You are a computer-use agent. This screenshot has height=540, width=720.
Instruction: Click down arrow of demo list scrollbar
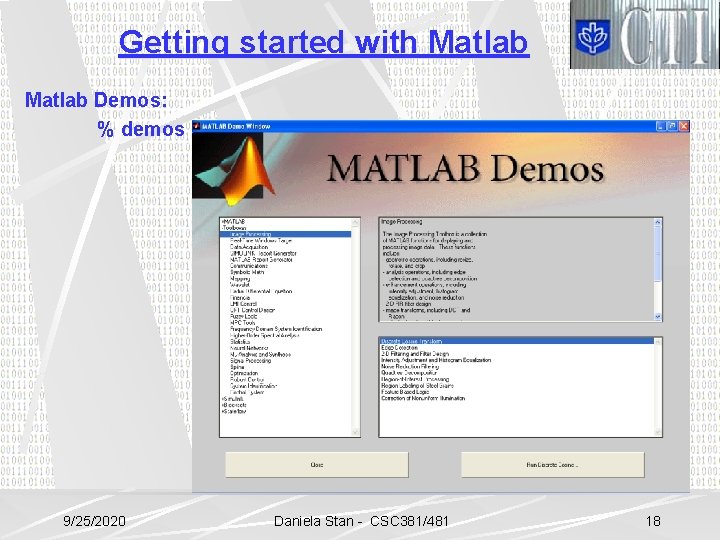click(658, 432)
